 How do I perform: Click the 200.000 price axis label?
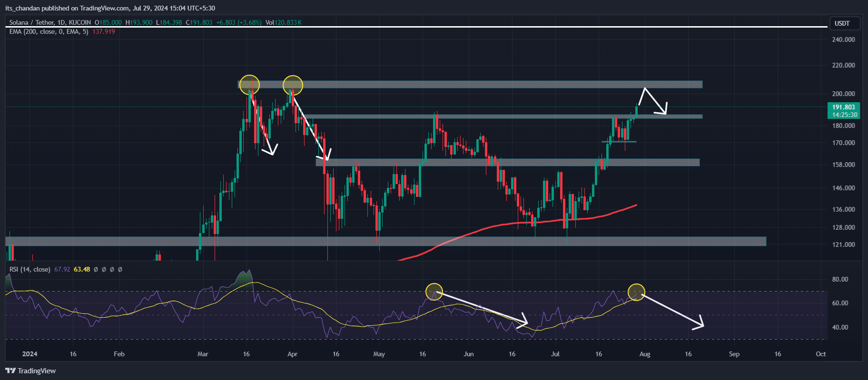[843, 94]
